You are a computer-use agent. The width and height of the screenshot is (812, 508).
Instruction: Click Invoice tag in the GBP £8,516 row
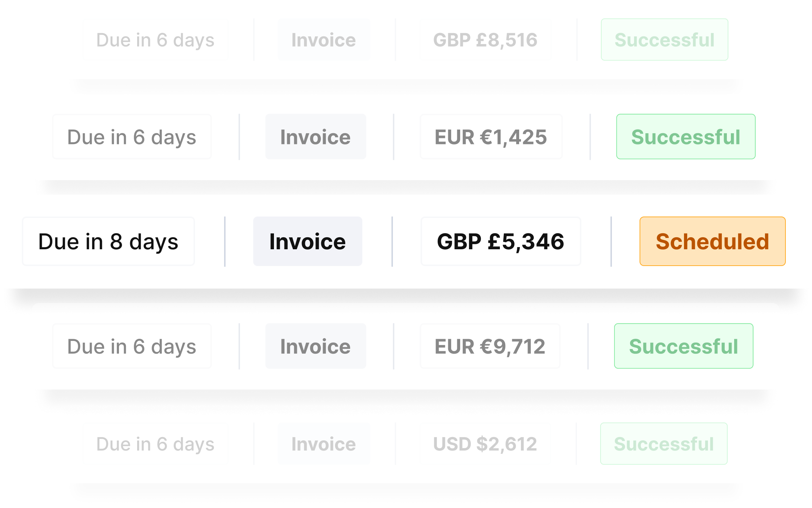[324, 39]
